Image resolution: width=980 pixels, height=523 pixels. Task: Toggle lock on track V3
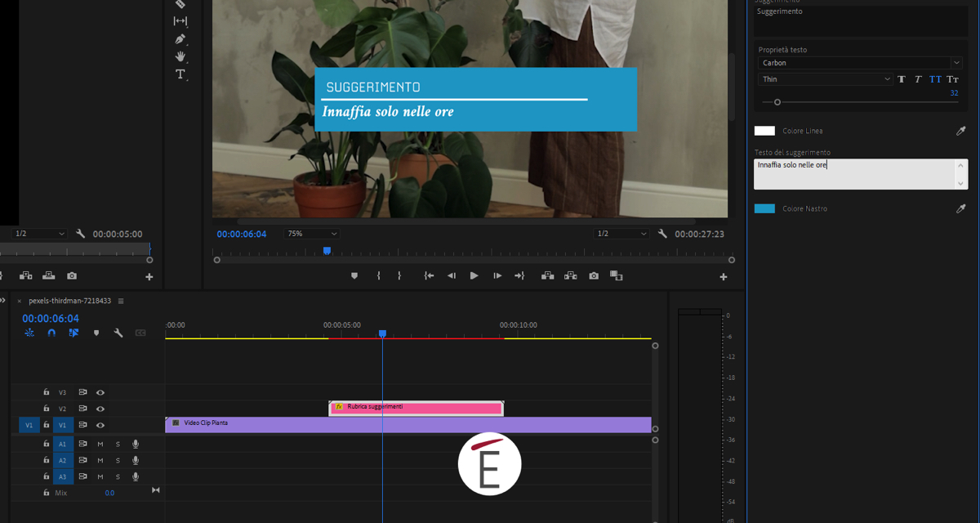[x=47, y=392]
